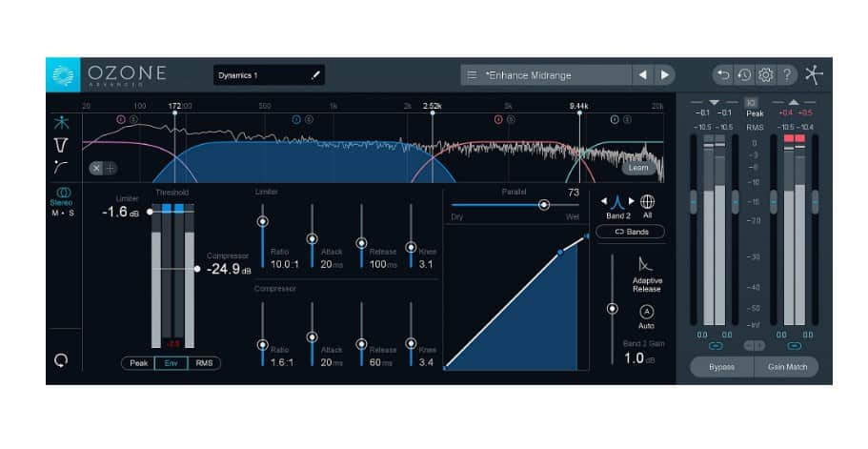The image size is (868, 449).
Task: Click the reset circular arrow icon
Action: (61, 360)
